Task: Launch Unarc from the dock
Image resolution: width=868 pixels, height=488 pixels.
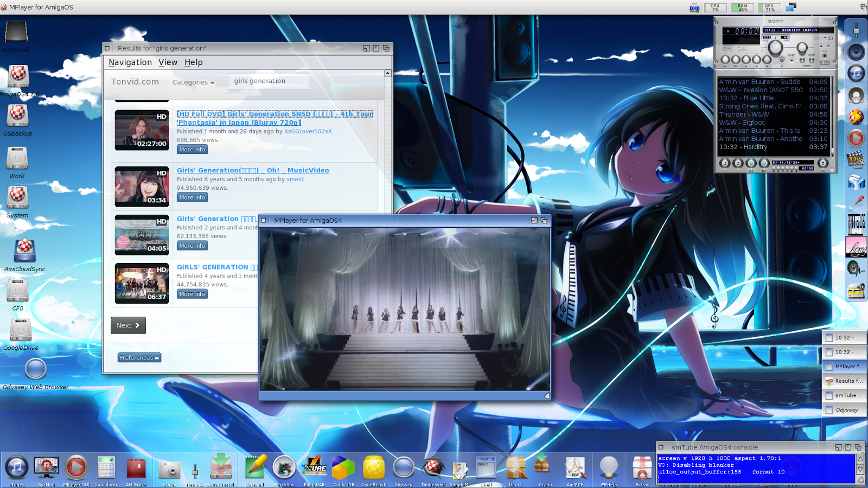Action: coord(515,468)
